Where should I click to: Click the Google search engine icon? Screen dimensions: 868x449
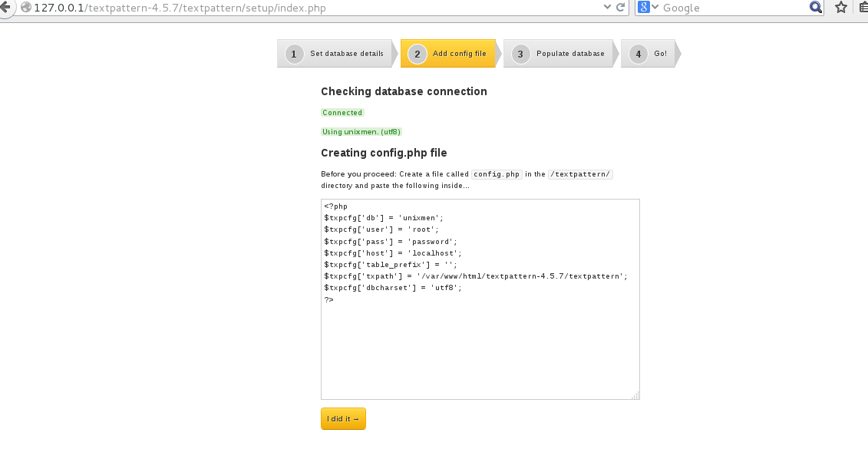[643, 7]
